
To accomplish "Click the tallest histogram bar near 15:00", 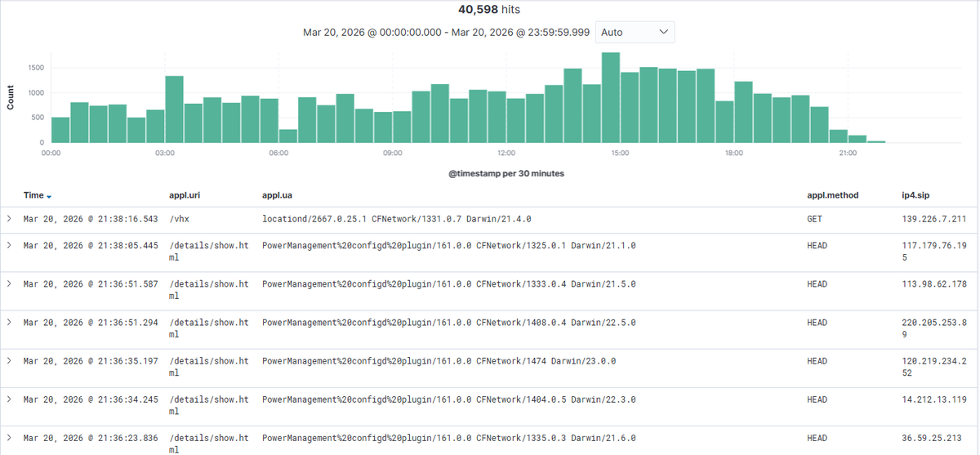I will tap(611, 97).
